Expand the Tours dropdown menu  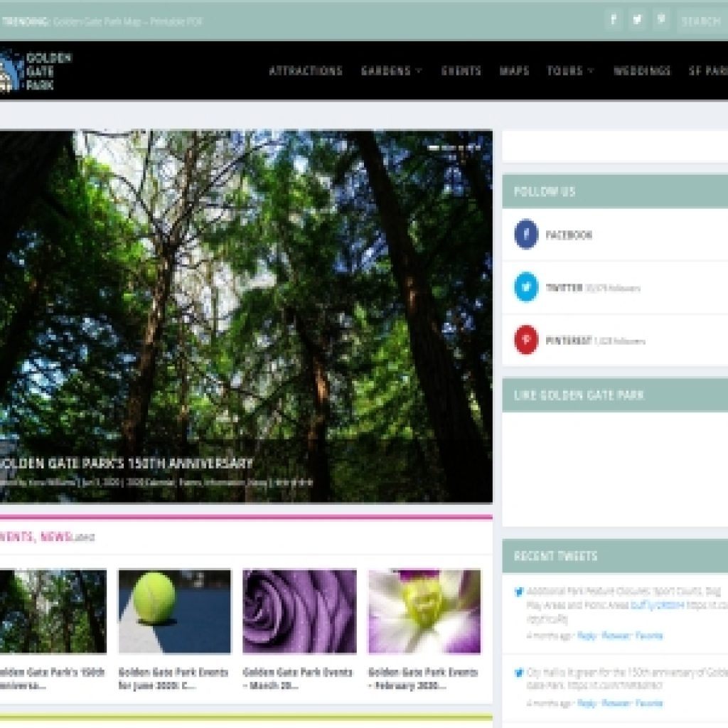click(x=570, y=70)
